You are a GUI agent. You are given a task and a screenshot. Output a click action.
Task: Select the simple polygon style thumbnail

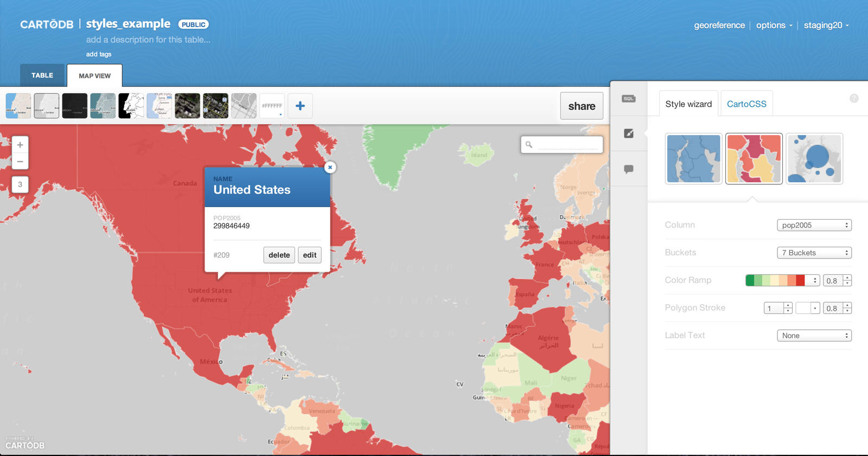pyautogui.click(x=694, y=159)
